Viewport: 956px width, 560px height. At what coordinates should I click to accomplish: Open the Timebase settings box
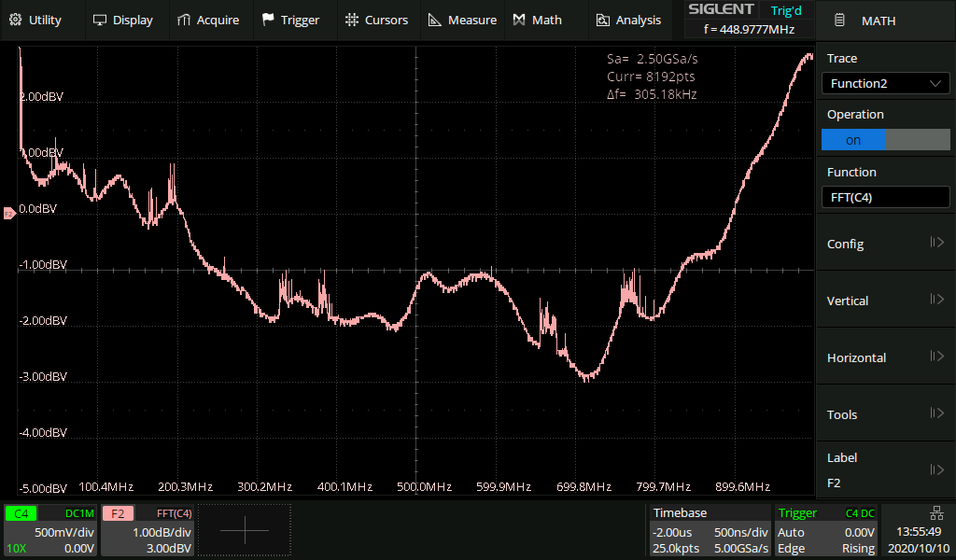710,530
